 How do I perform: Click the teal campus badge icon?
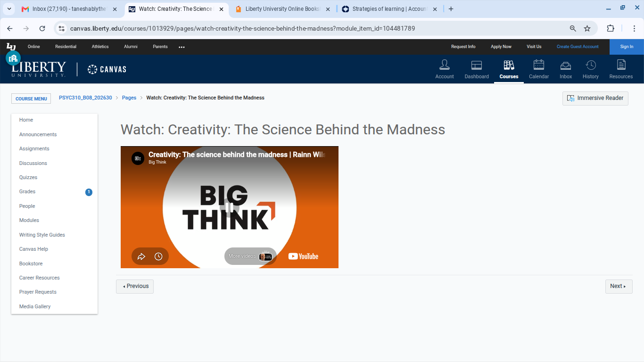click(x=13, y=58)
